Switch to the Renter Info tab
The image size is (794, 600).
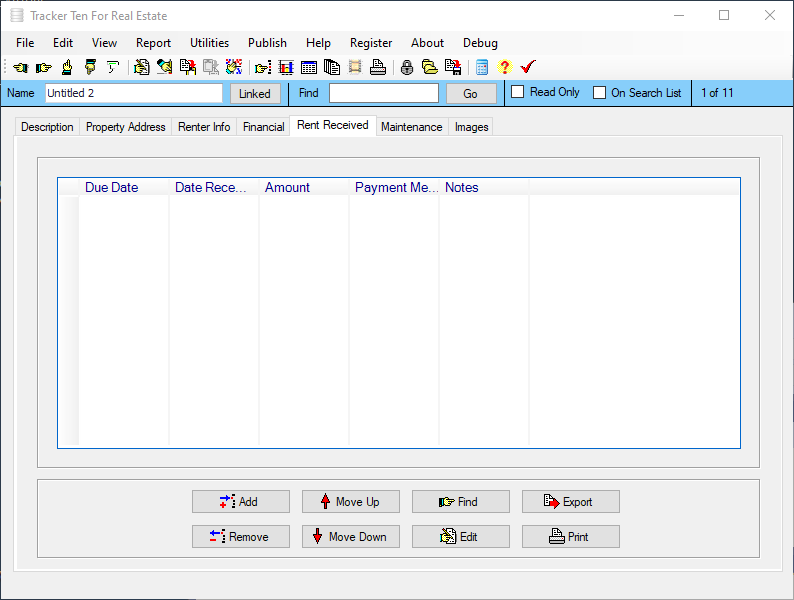[204, 127]
